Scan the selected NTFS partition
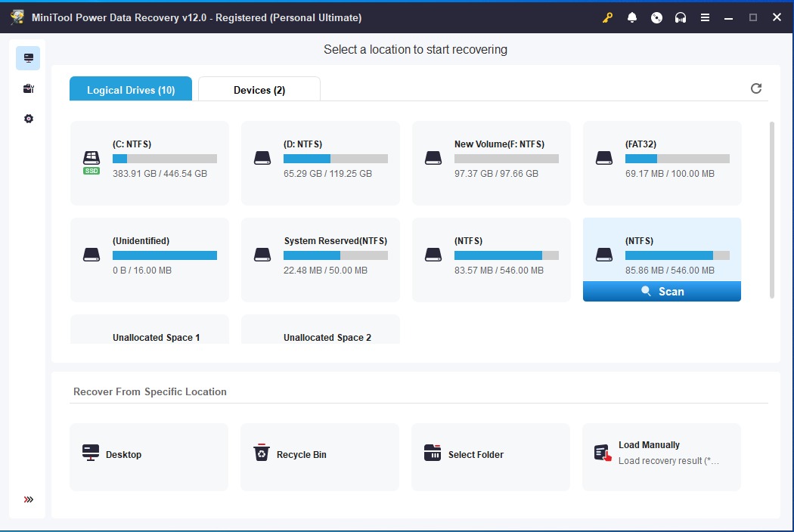794x532 pixels. (662, 292)
